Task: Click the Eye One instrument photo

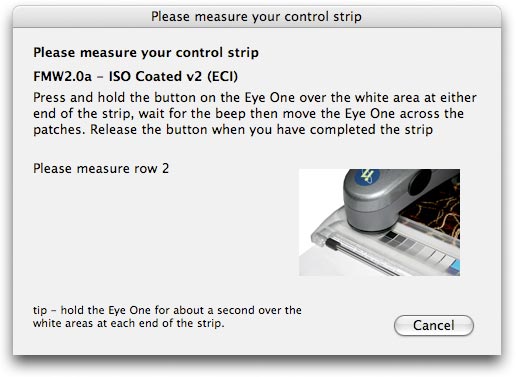Action: point(379,222)
